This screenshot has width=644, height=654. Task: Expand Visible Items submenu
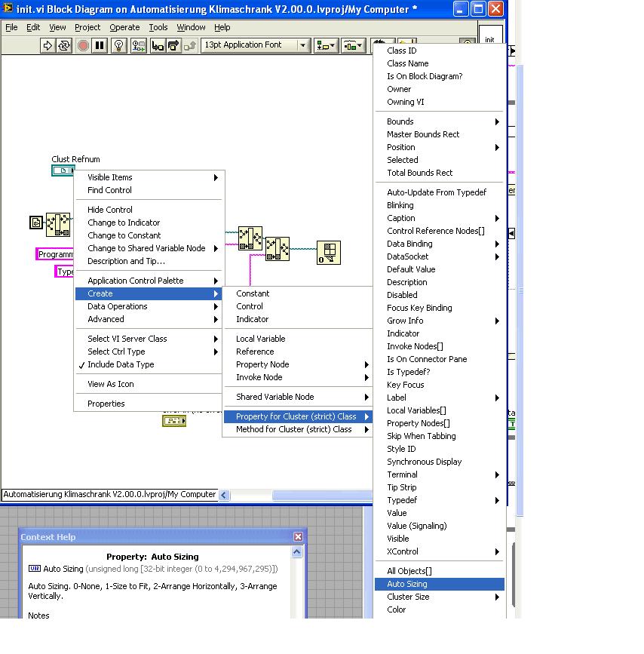coord(149,177)
